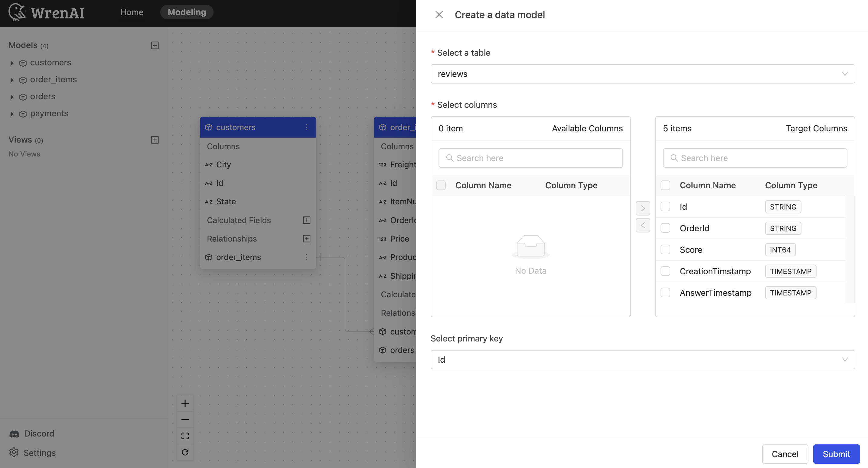Click the Id column in customers card
The width and height of the screenshot is (868, 468).
(258, 183)
